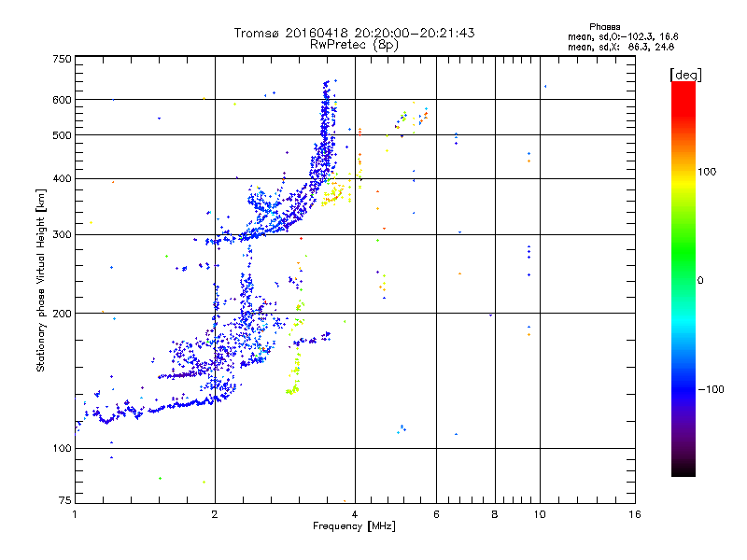The width and height of the screenshot is (747, 560).
Task: Click the x-axis tick label "16"
Action: 635,514
